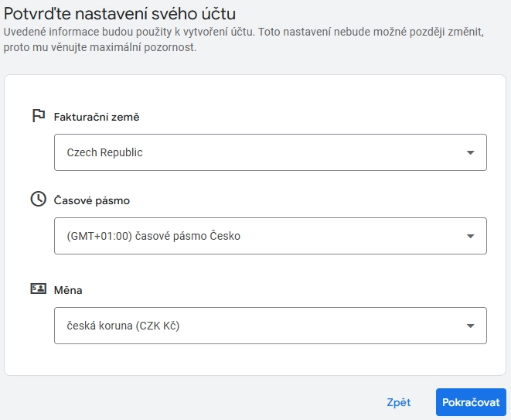
Task: Click the flag icon beside Fakturační země
Action: 39,116
